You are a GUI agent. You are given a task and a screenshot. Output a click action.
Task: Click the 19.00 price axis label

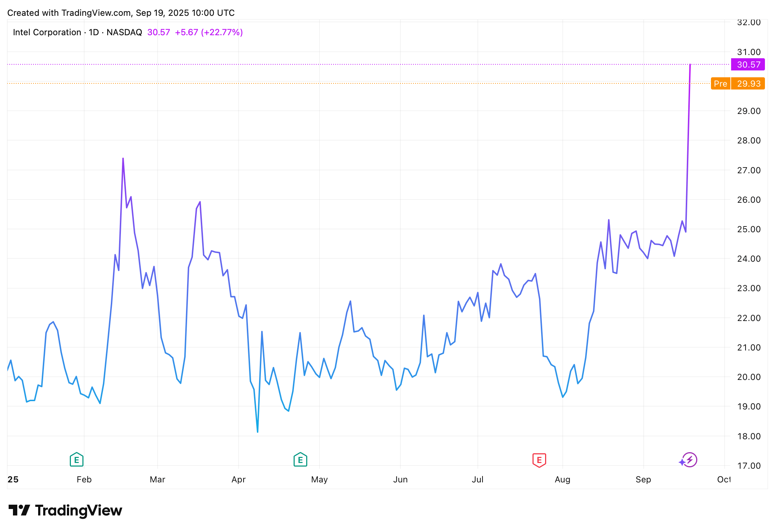coord(749,406)
